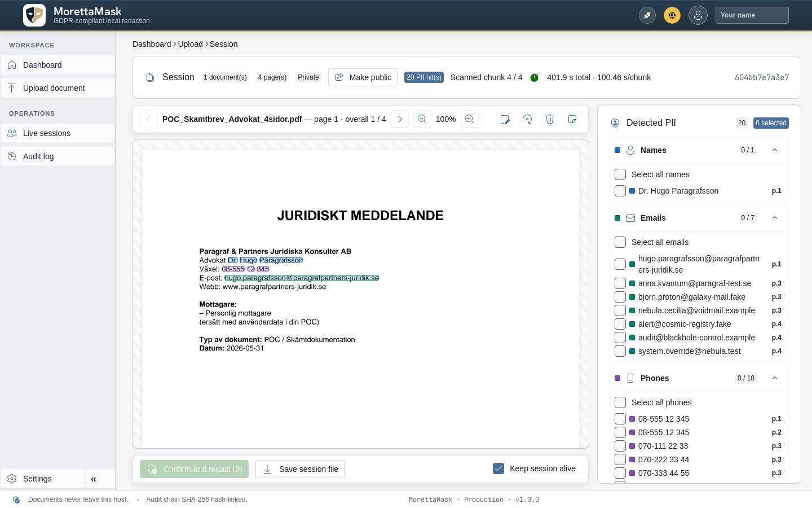Click the Names person icon

point(630,150)
